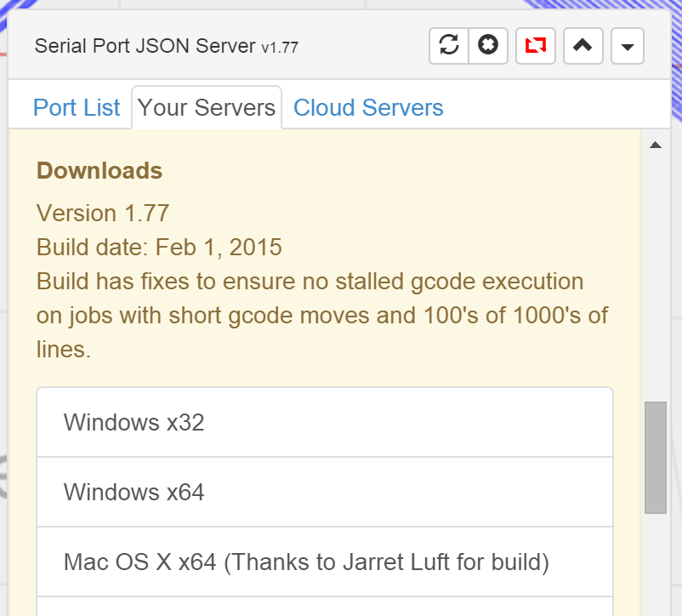Click the Downloads heading
This screenshot has height=616, width=682.
click(x=99, y=170)
